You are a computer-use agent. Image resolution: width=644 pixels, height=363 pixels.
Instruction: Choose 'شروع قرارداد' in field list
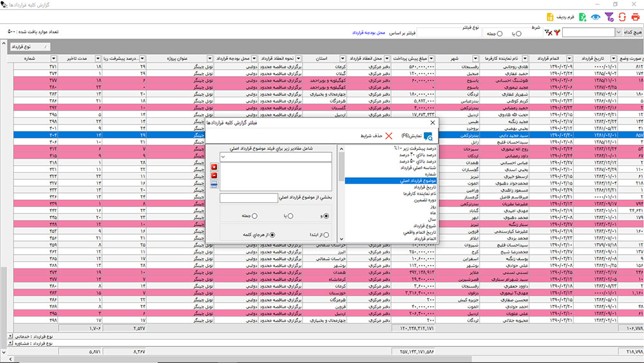pos(424,226)
